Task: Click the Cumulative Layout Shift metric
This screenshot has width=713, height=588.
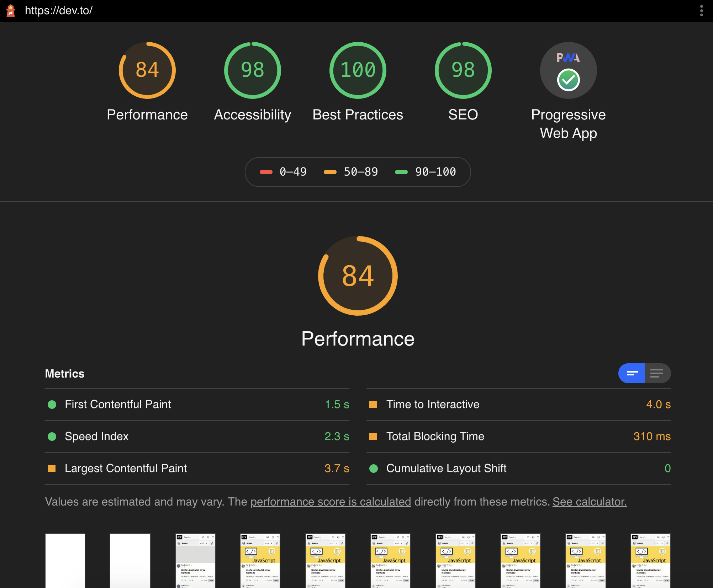Action: (x=446, y=468)
